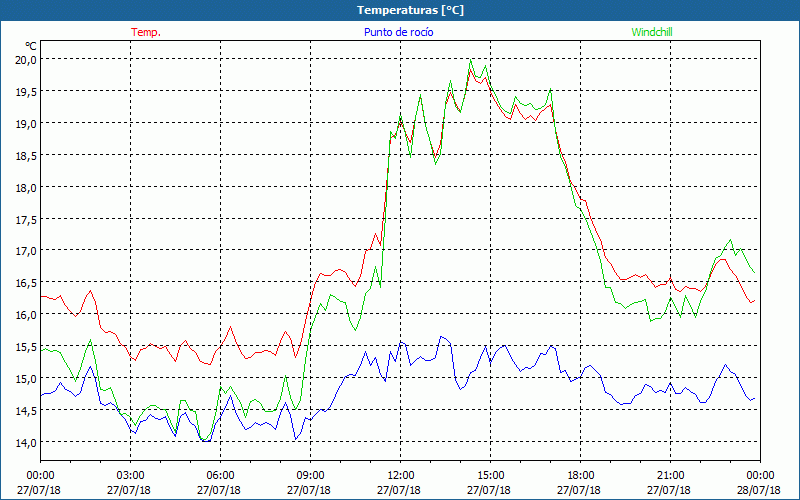Click the 06:00 x-axis time label
800x500 pixels.
pos(220,476)
